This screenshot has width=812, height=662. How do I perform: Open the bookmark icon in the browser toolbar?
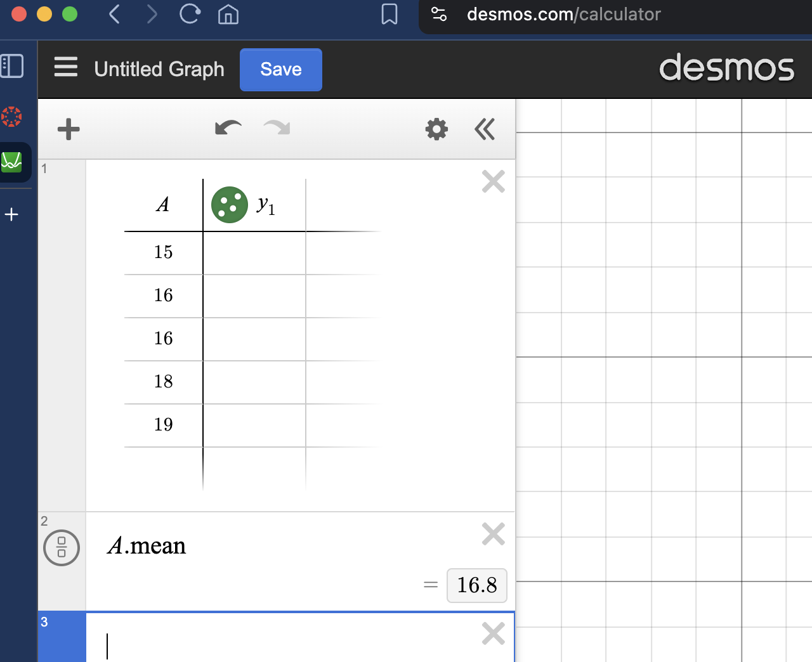[x=389, y=15]
